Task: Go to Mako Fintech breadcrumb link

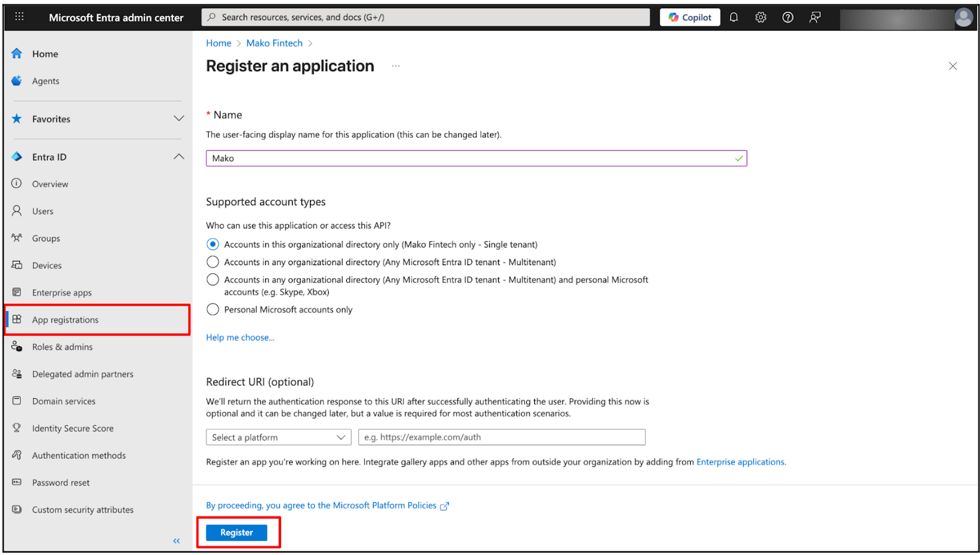Action: point(274,43)
